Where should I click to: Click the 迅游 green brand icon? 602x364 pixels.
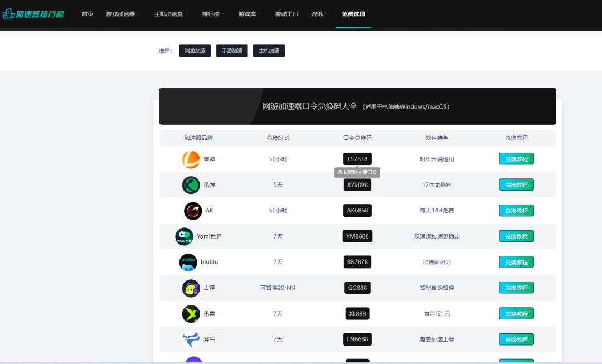click(x=191, y=185)
